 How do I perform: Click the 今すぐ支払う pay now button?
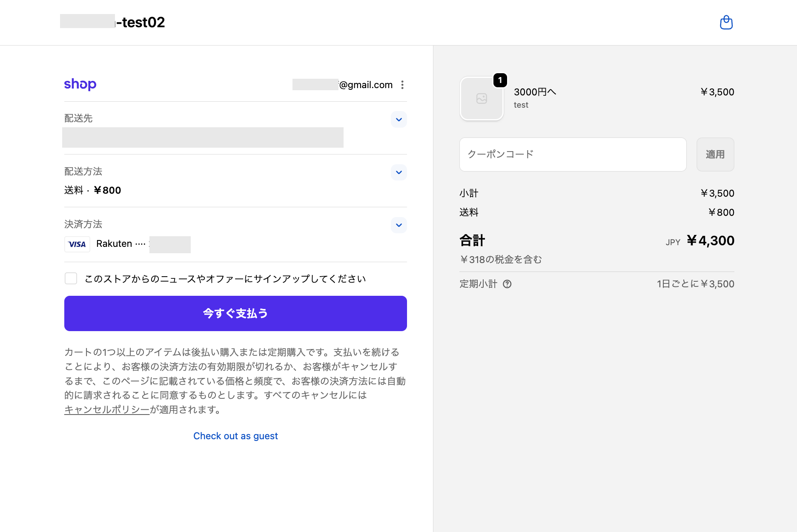click(x=235, y=313)
